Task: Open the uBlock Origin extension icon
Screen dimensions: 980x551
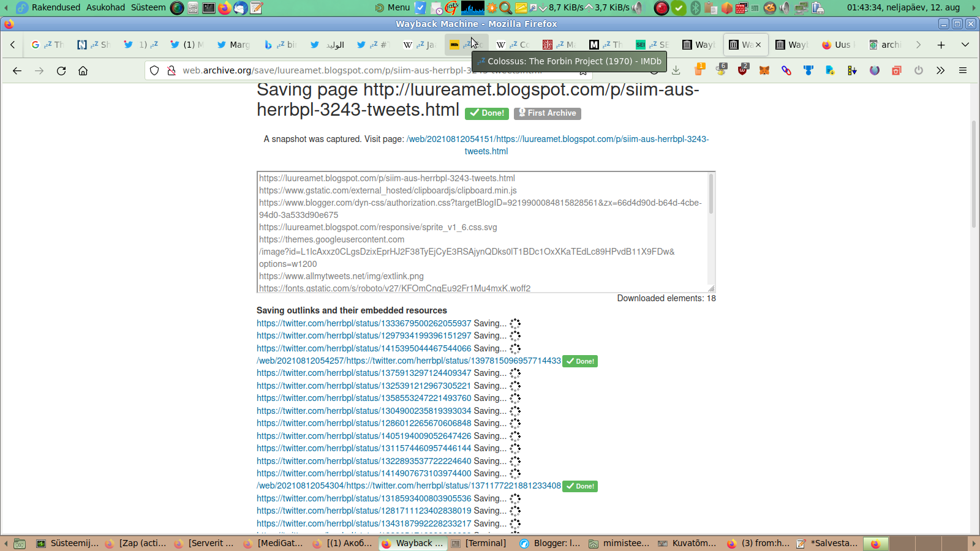Action: pos(743,70)
